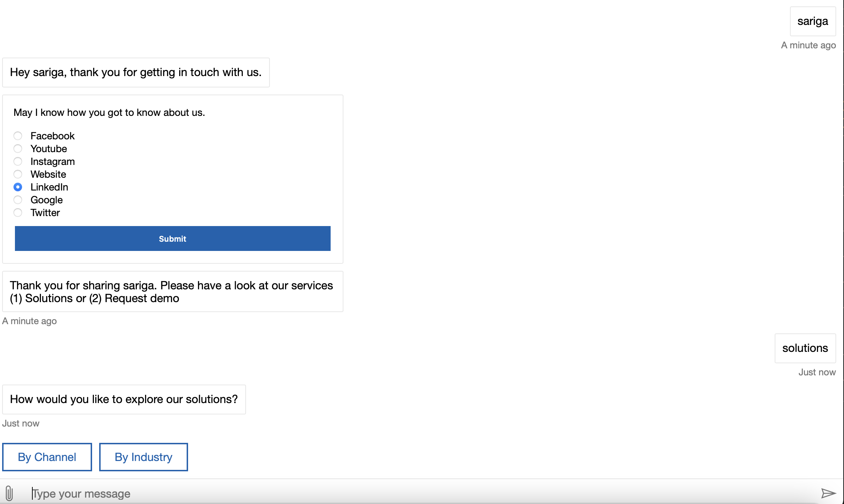Select the Youtube radio button
844x504 pixels.
point(18,148)
